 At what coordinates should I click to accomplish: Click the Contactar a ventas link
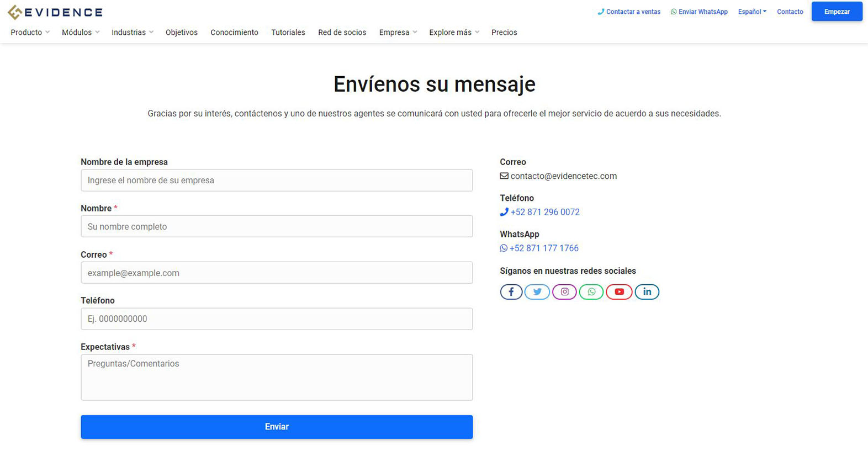pos(629,12)
